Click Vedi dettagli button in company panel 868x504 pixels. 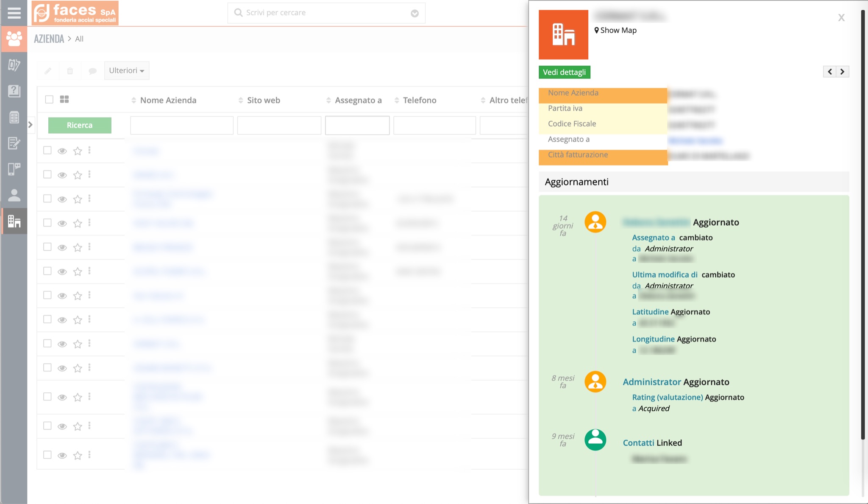pos(564,72)
